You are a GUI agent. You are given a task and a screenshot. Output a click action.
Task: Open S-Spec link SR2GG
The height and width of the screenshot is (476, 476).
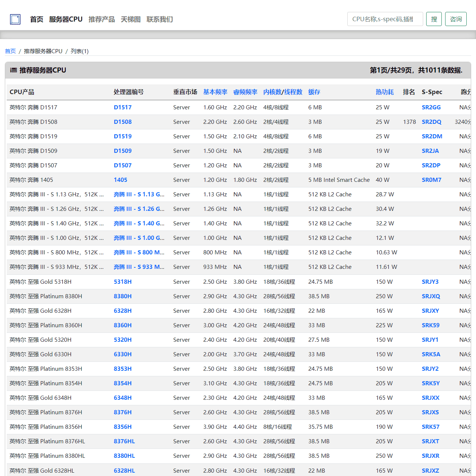pos(431,107)
